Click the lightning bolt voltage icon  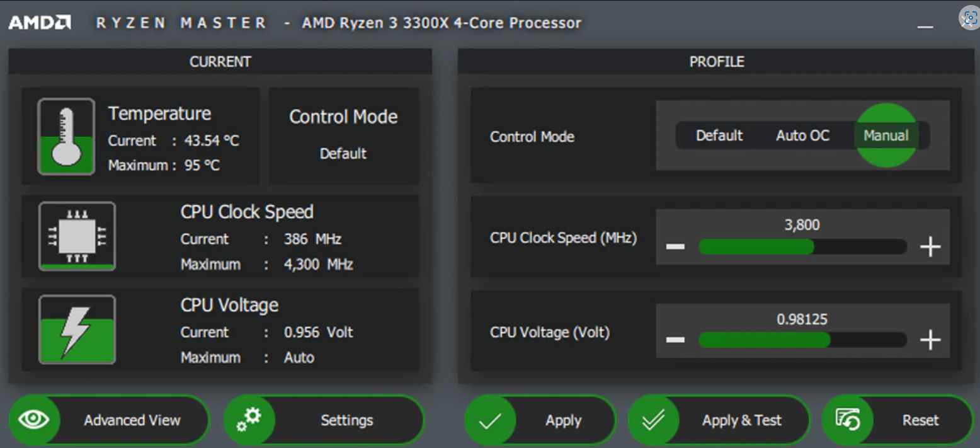click(x=77, y=330)
